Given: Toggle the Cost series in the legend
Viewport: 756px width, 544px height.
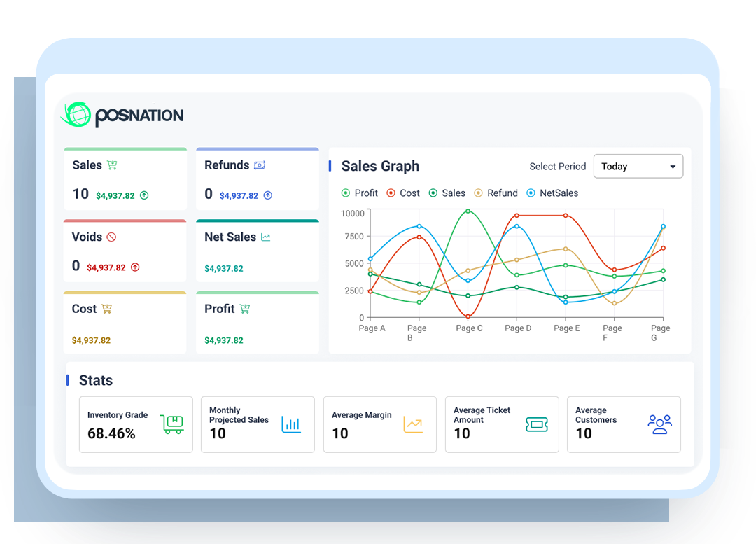Looking at the screenshot, I should pos(403,193).
